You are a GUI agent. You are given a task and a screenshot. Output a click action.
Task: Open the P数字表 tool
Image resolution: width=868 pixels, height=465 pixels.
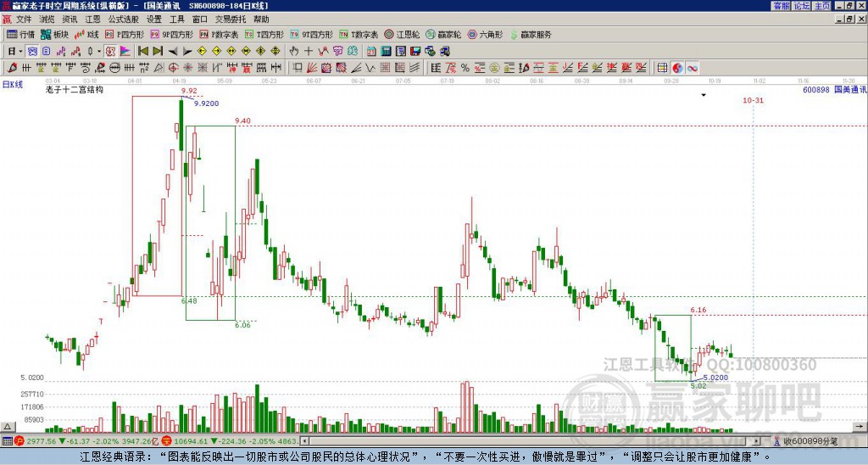click(x=220, y=34)
